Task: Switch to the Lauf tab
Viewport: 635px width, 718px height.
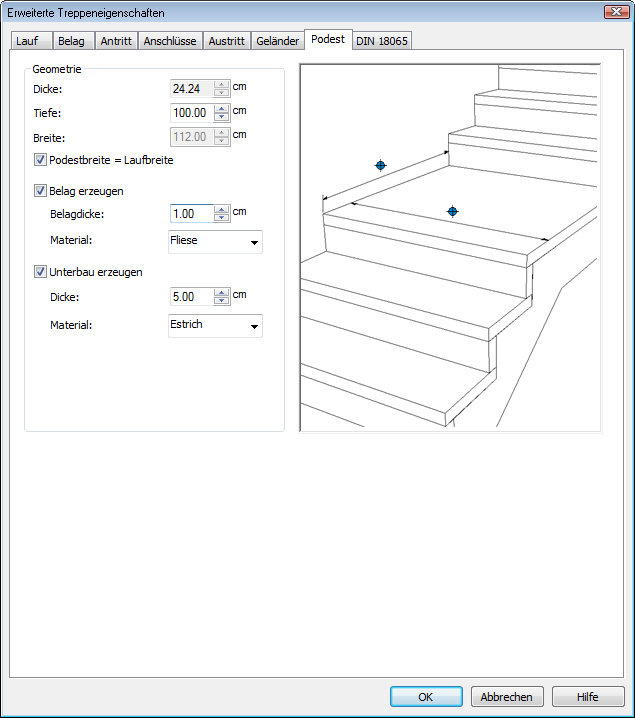Action: coord(31,41)
